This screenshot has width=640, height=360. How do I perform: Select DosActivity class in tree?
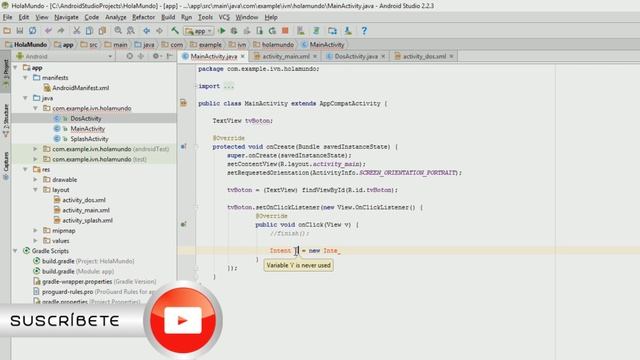pyautogui.click(x=86, y=118)
